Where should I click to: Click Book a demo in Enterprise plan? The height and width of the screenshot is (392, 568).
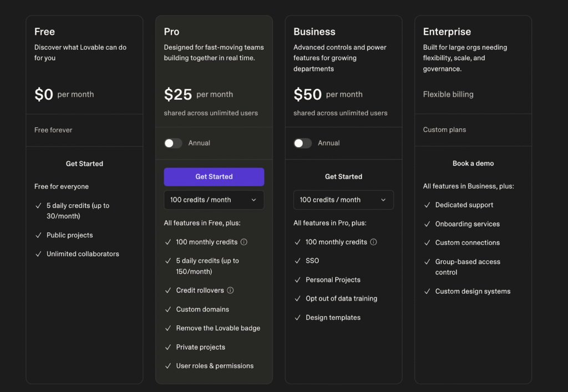pyautogui.click(x=473, y=164)
